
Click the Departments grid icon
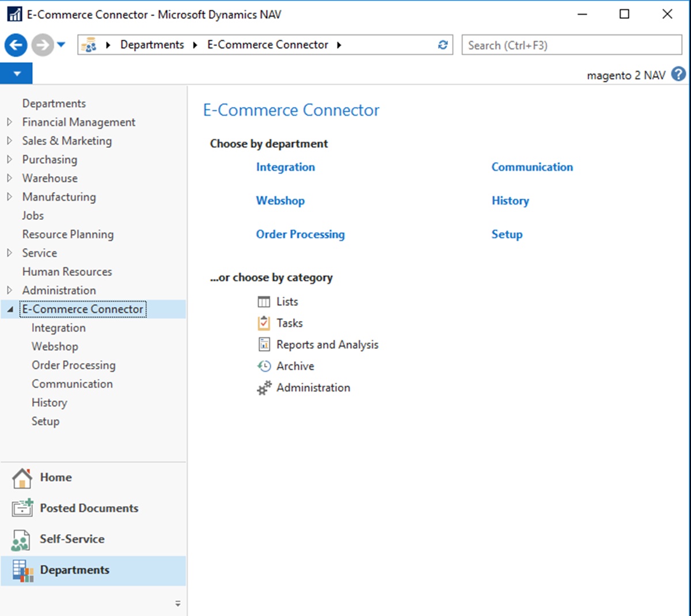click(x=22, y=571)
